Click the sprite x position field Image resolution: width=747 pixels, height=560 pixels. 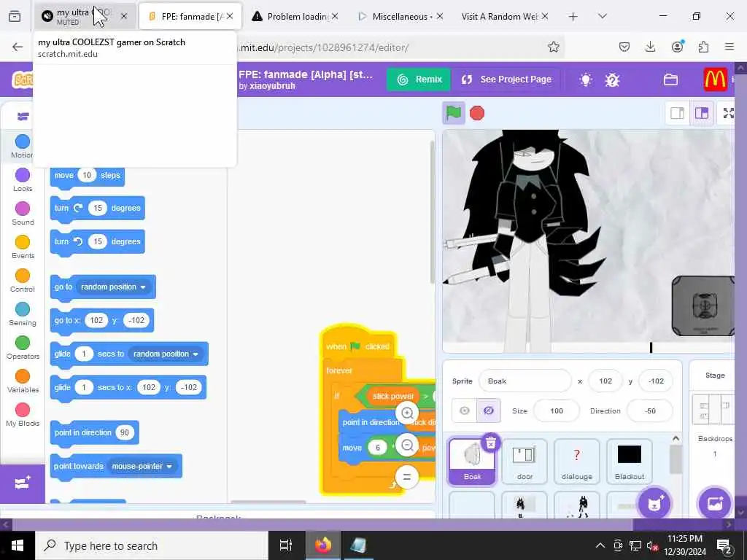click(x=605, y=381)
